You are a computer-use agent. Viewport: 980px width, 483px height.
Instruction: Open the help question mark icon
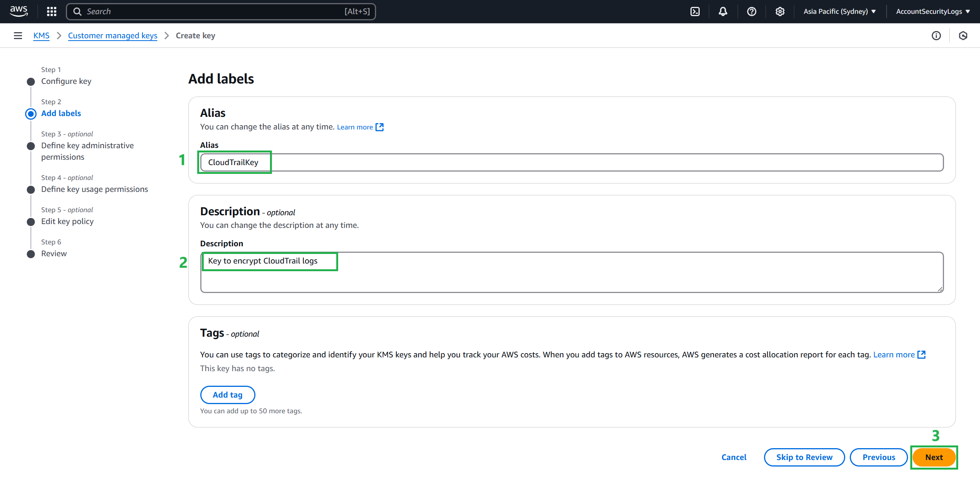[x=751, y=11]
